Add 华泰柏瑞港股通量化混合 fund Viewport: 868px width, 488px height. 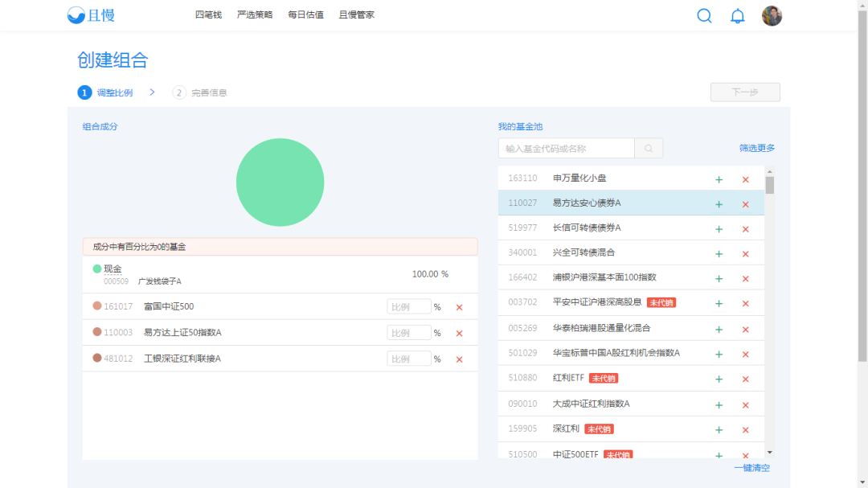(719, 329)
